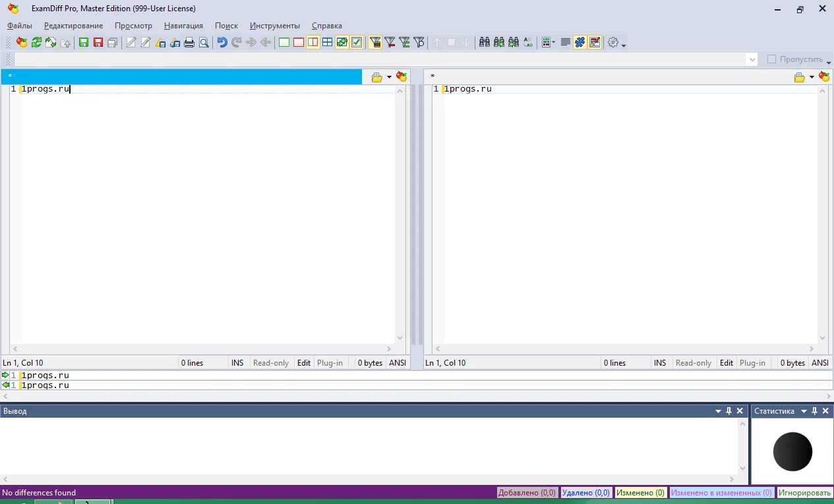Click the filter funnel icon with green lines
The width and height of the screenshot is (834, 504).
pos(404,43)
